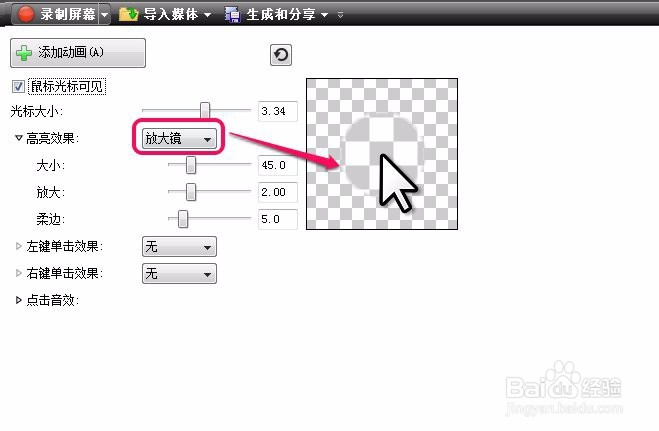
Task: Click the Import Media folder icon
Action: click(x=129, y=14)
